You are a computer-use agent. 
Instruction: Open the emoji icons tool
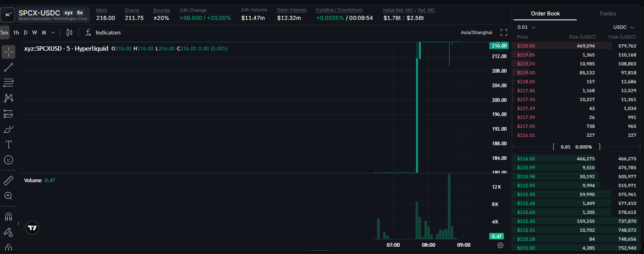(9, 160)
